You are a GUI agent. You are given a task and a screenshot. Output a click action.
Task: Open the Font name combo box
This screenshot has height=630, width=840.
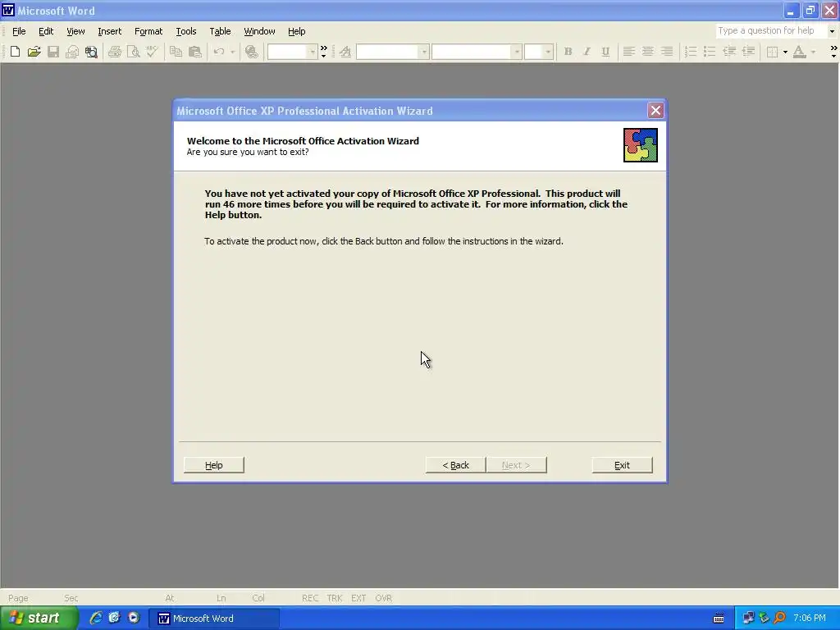(477, 52)
